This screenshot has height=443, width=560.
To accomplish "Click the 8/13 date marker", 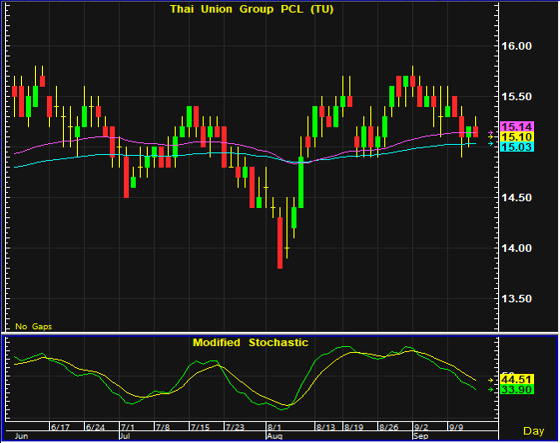I will pyautogui.click(x=326, y=427).
